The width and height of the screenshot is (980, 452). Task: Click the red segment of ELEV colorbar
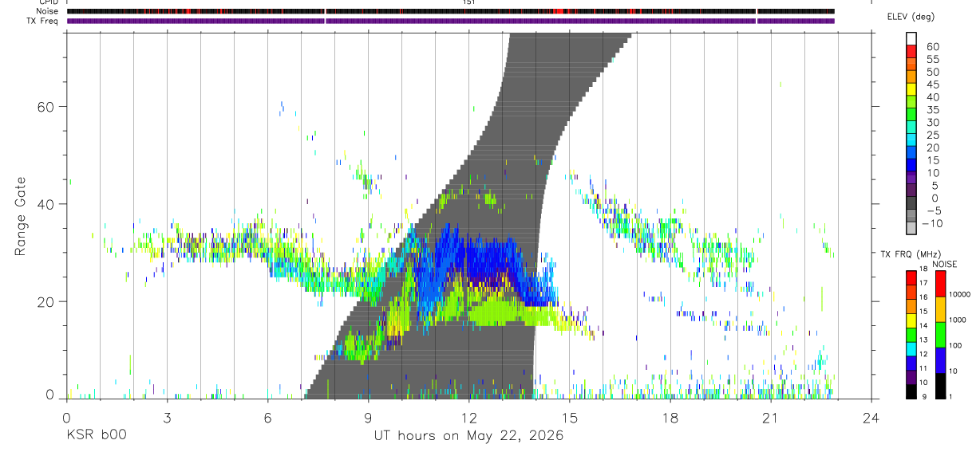point(911,53)
